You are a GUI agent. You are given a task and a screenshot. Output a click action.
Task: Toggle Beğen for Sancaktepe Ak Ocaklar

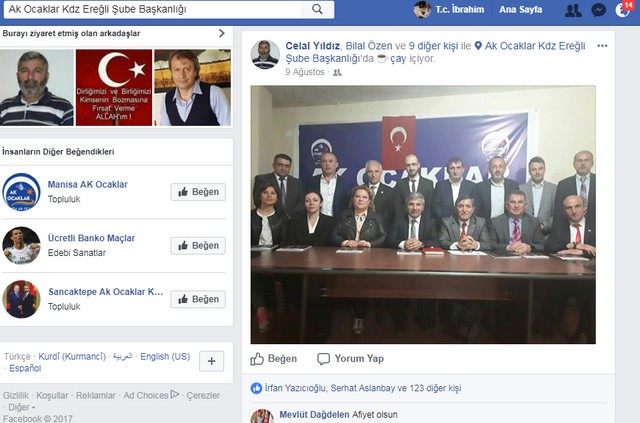[198, 299]
